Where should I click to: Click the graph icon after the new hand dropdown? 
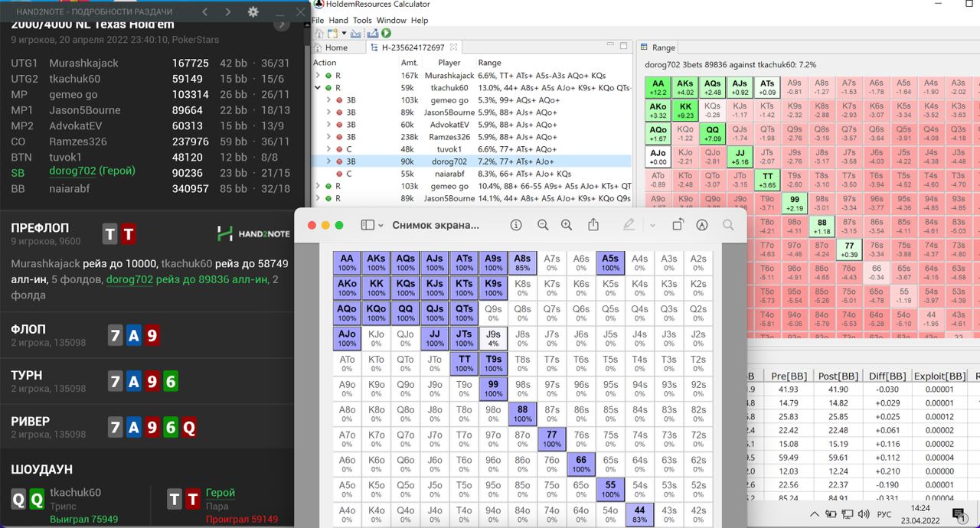tap(355, 34)
